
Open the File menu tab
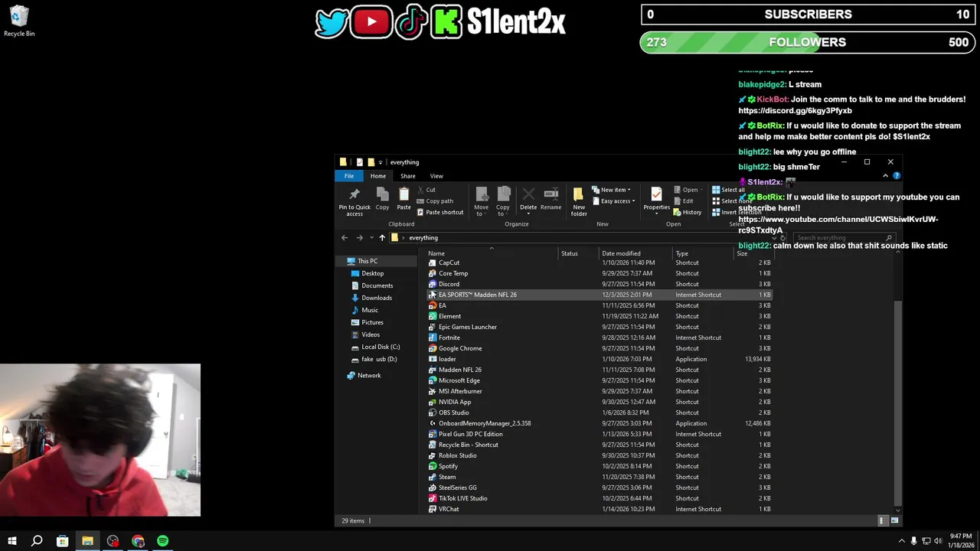[348, 176]
